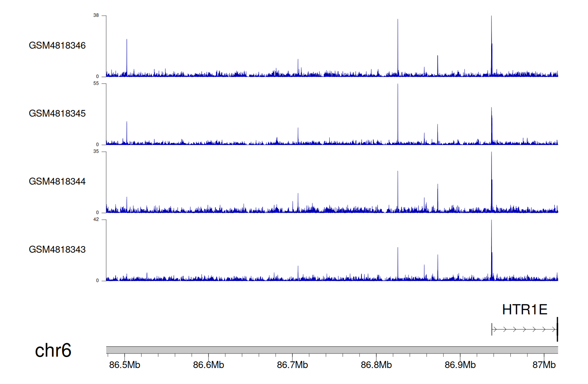Viewport: 588px width, 384px height.
Task: Click the y-axis maximum 35 on GSM4818344
Action: pos(96,152)
